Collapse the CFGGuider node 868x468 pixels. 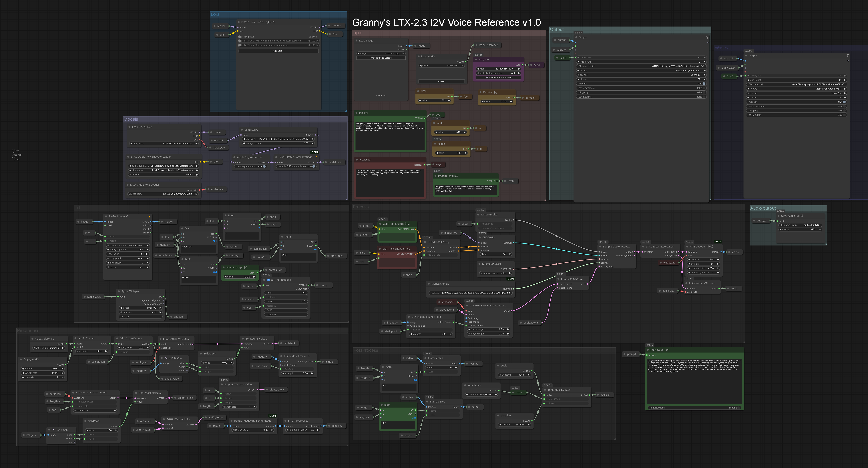tap(479, 237)
